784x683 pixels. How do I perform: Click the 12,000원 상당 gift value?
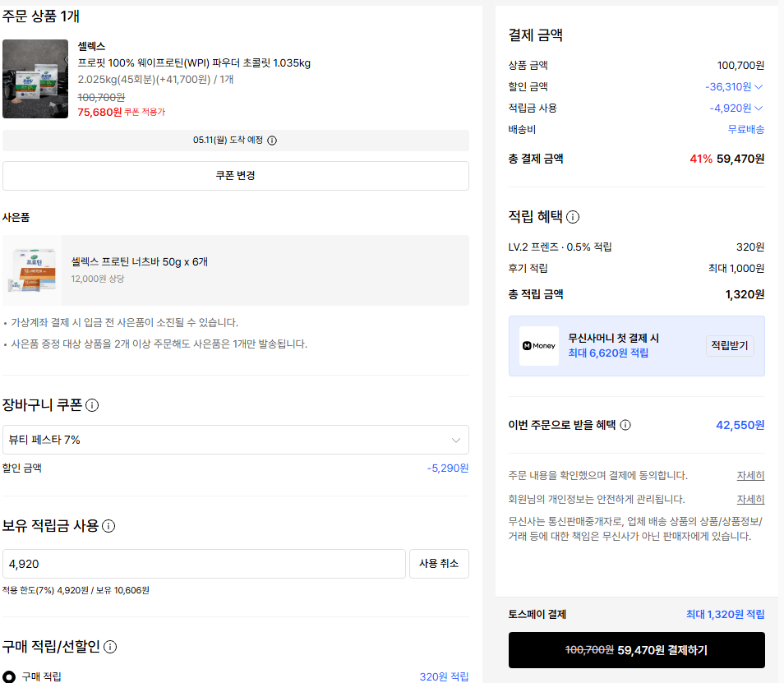coord(98,279)
